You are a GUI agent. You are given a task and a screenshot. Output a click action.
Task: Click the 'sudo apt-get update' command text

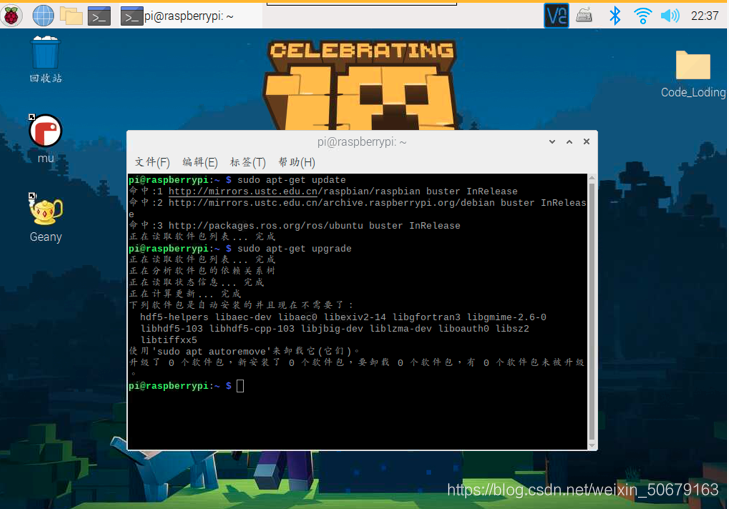coord(292,180)
